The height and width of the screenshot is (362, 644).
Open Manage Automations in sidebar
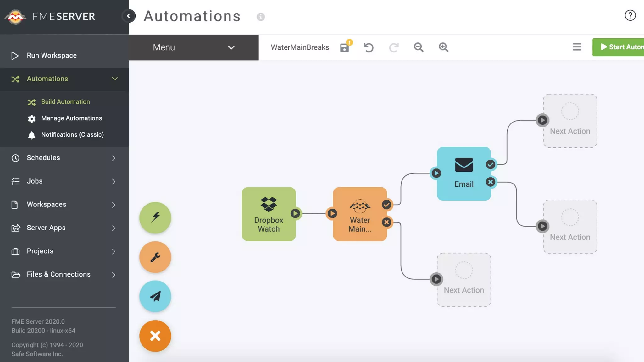click(x=71, y=118)
